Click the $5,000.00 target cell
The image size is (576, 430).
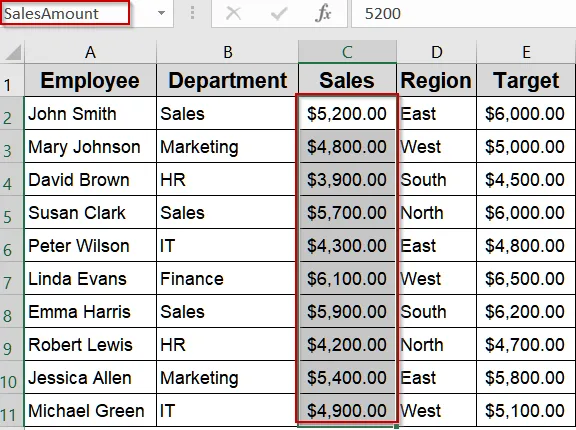[526, 147]
